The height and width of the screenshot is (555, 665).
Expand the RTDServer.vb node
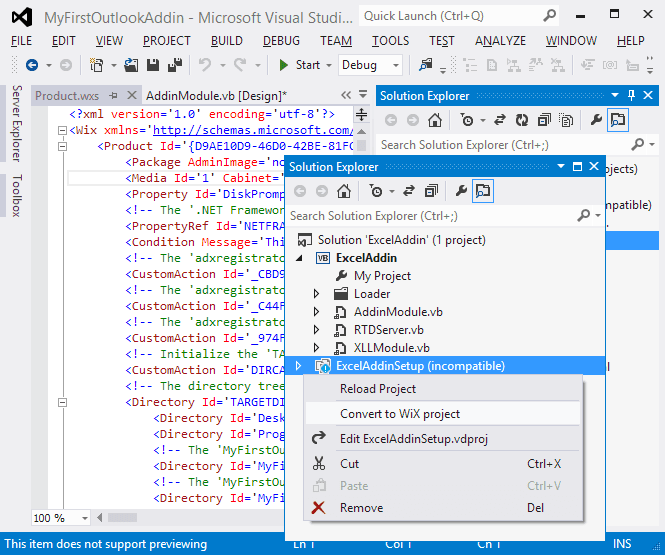tap(316, 330)
